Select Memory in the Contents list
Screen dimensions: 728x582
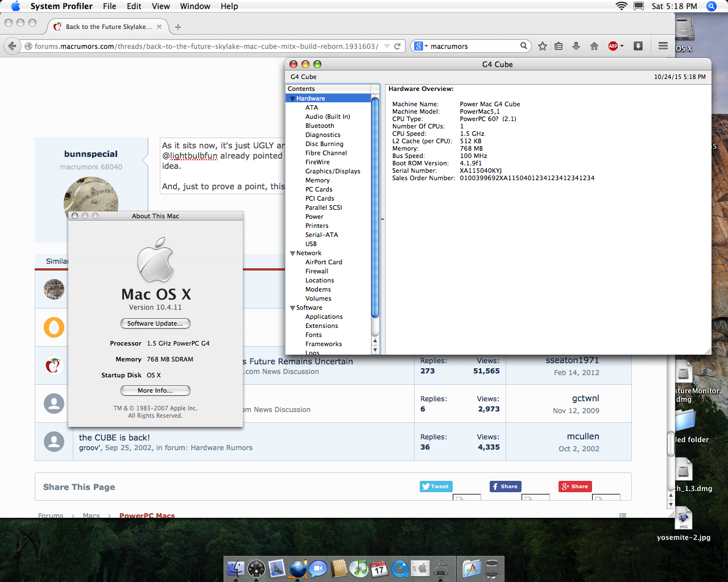coord(317,180)
